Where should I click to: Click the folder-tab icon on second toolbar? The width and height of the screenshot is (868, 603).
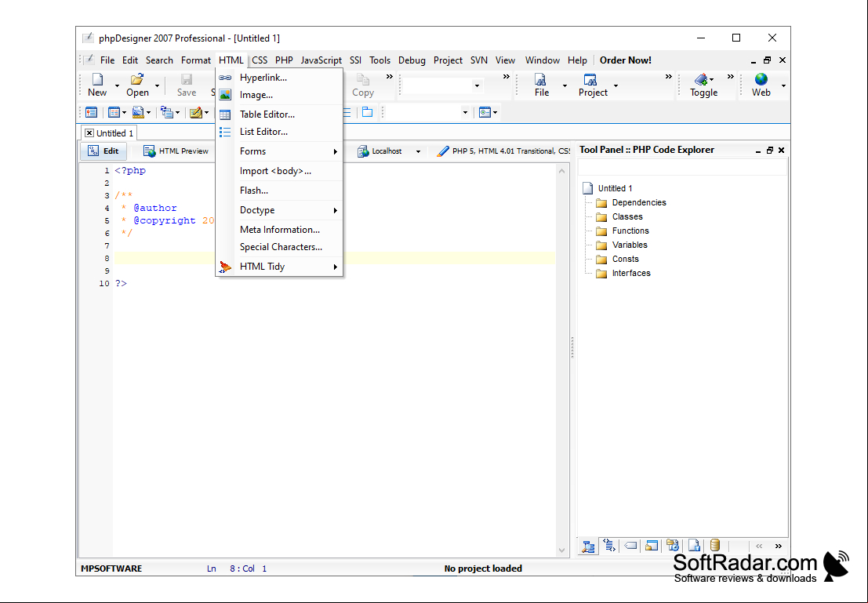click(x=367, y=112)
